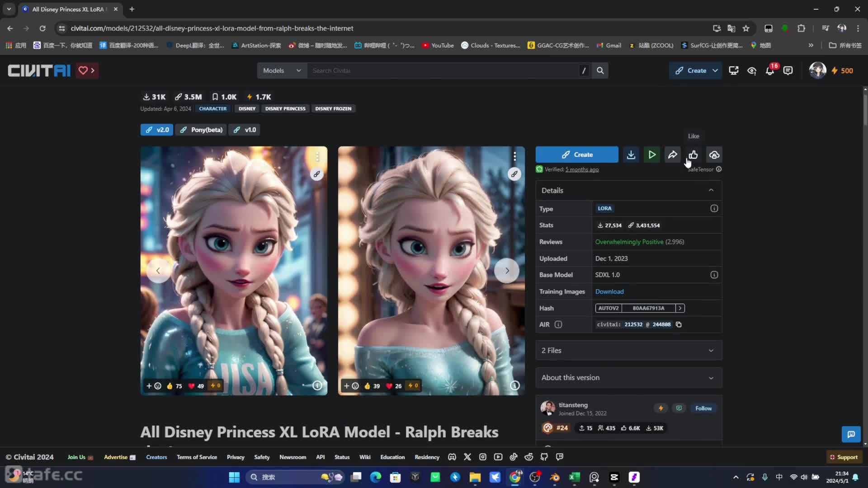Tip buzz to titansteng
This screenshot has width=868, height=488.
coord(660,408)
